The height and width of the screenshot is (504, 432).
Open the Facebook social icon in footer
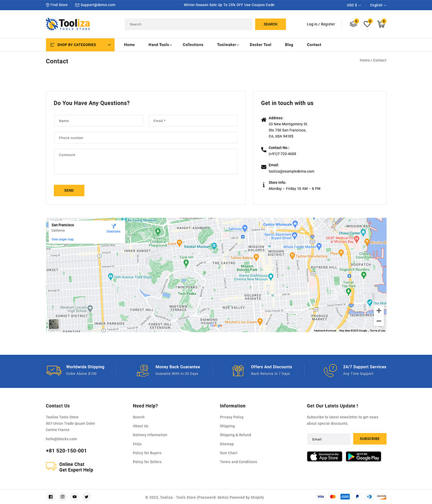point(51,496)
